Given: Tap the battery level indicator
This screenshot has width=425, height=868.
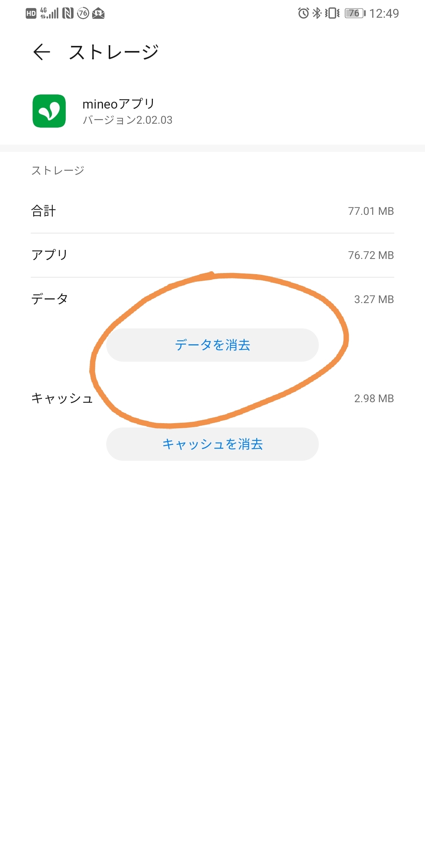Looking at the screenshot, I should pos(355,13).
